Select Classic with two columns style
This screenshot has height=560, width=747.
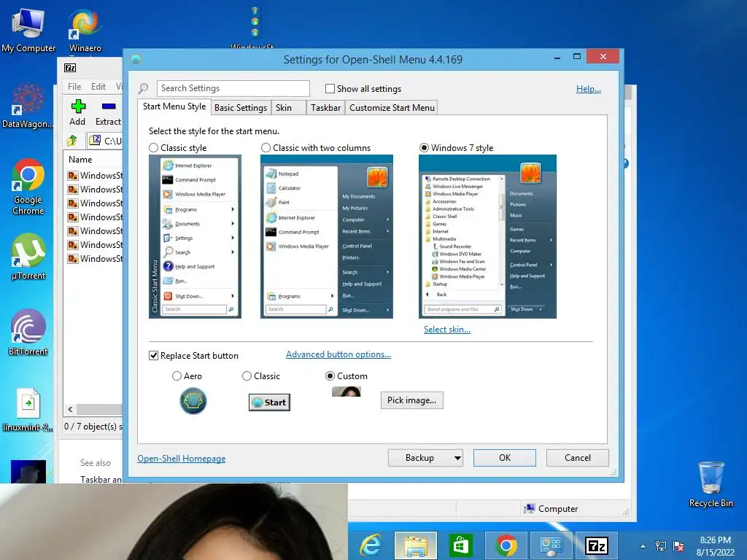click(266, 148)
